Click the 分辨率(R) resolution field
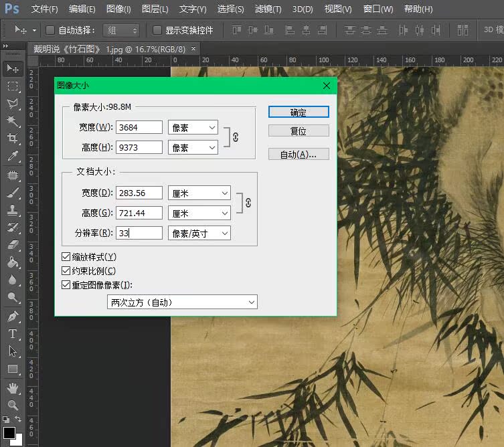The height and width of the screenshot is (447, 504). [139, 233]
